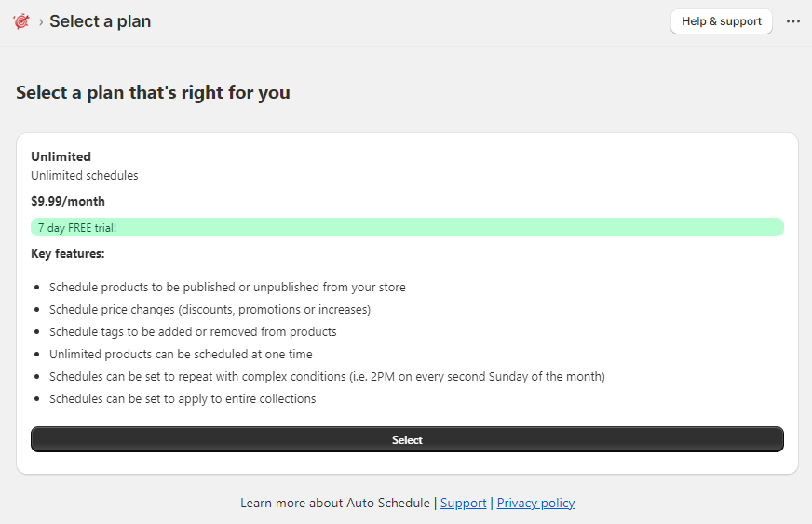The width and height of the screenshot is (812, 524).
Task: Click the 'Select a plan that's right for you' heading
Action: [x=153, y=93]
